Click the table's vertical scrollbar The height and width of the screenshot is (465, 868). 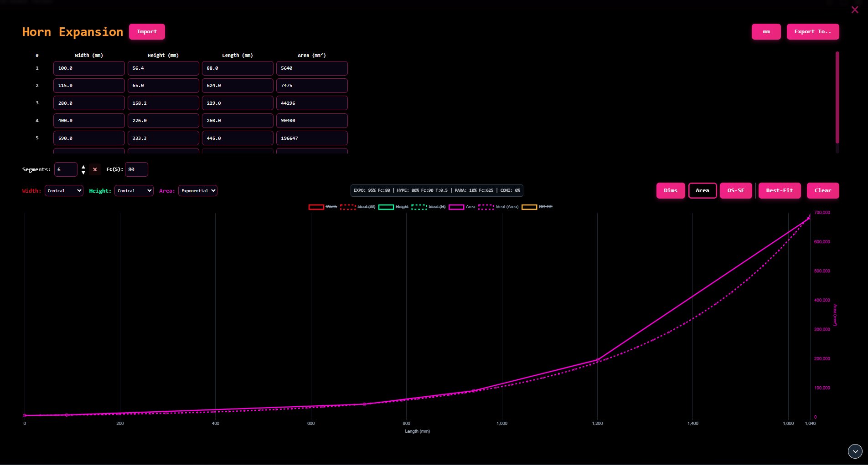(837, 98)
